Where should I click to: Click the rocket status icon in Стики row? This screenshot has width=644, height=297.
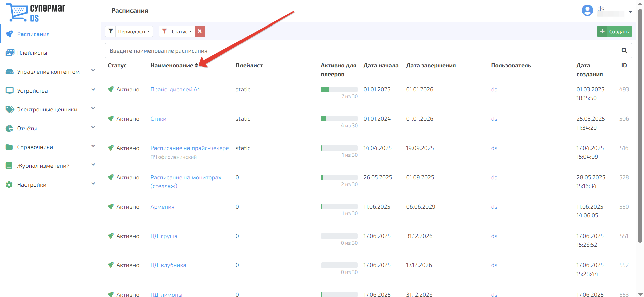point(111,119)
